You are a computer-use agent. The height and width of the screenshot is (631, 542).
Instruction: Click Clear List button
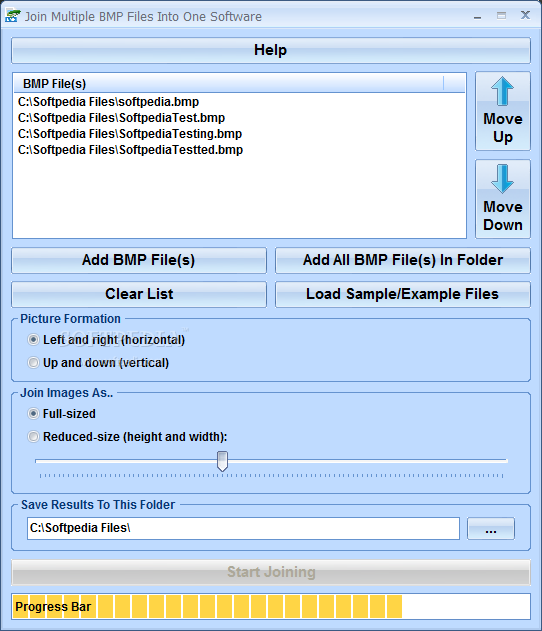[139, 294]
